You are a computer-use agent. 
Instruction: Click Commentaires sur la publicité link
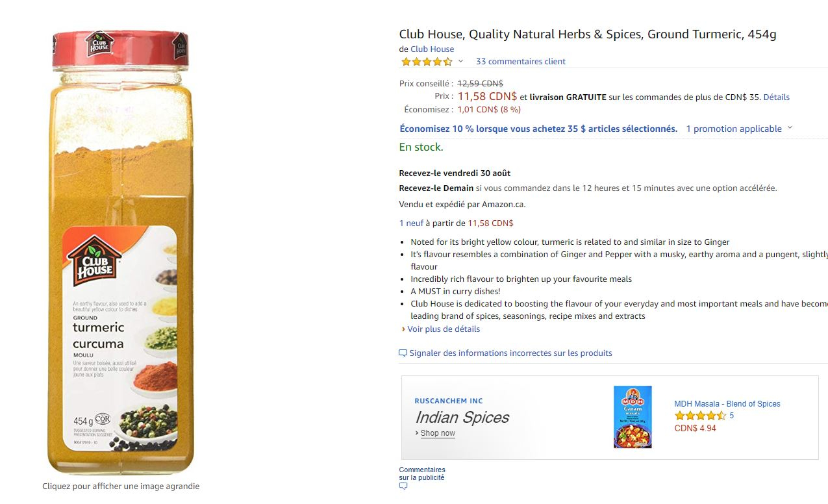[422, 473]
